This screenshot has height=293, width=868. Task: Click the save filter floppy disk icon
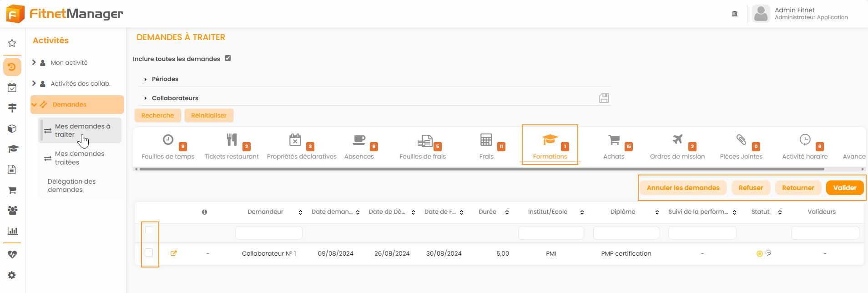604,98
